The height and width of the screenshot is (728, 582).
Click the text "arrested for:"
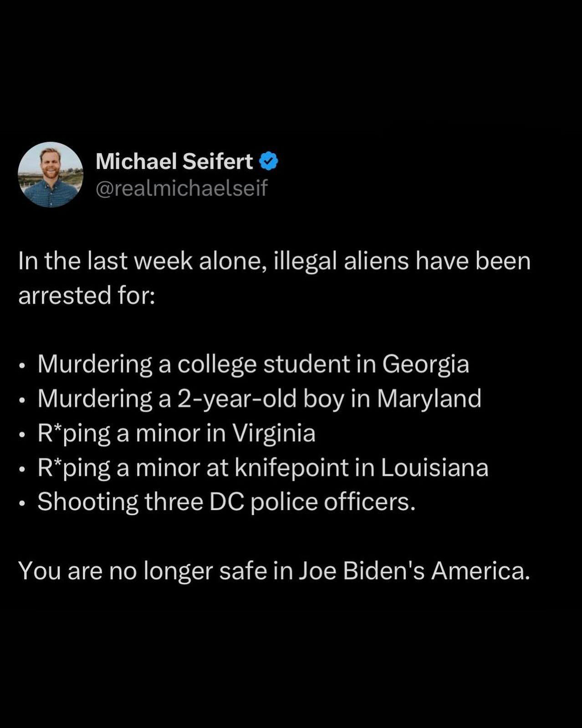coord(87,296)
